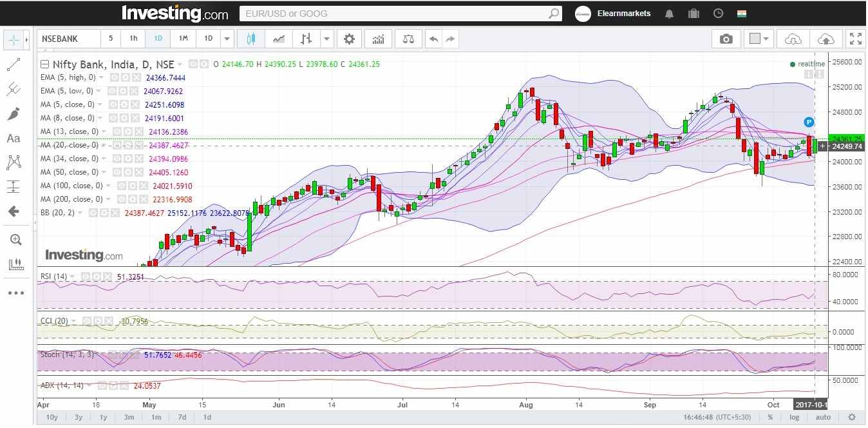Hide the EMA (5, low, 0) indicator
868x428 pixels.
tap(113, 91)
